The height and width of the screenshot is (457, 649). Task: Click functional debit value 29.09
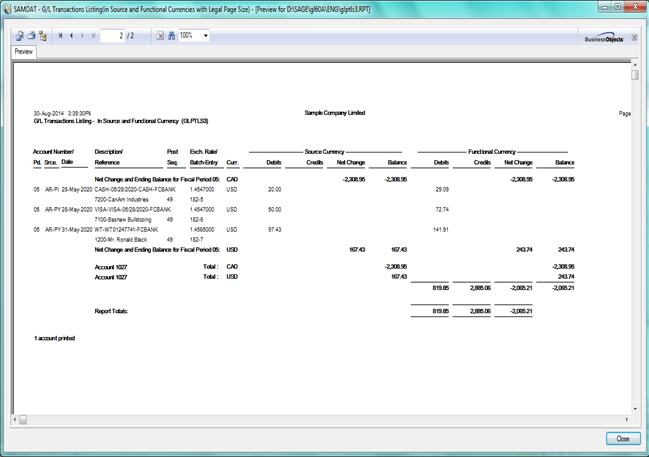pos(442,190)
